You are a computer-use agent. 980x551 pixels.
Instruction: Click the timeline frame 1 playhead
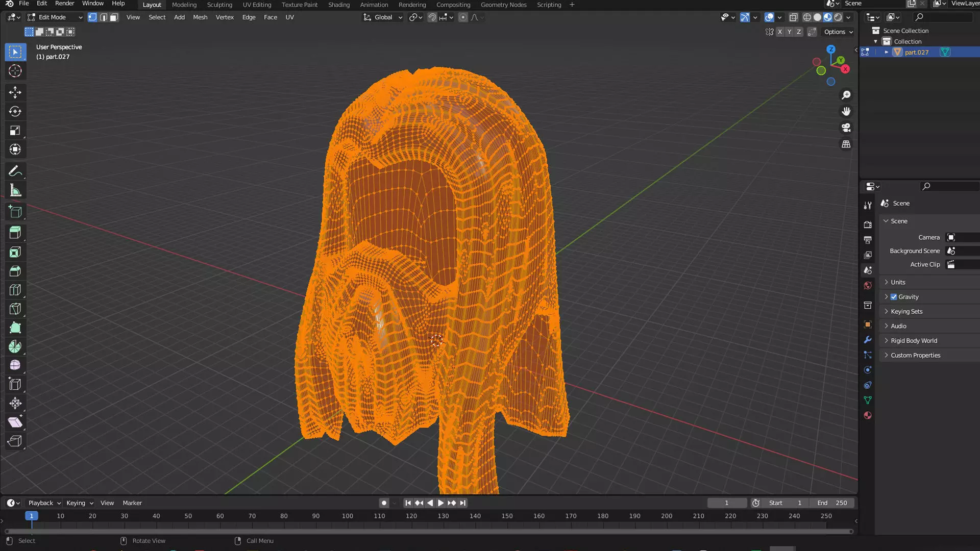click(32, 516)
